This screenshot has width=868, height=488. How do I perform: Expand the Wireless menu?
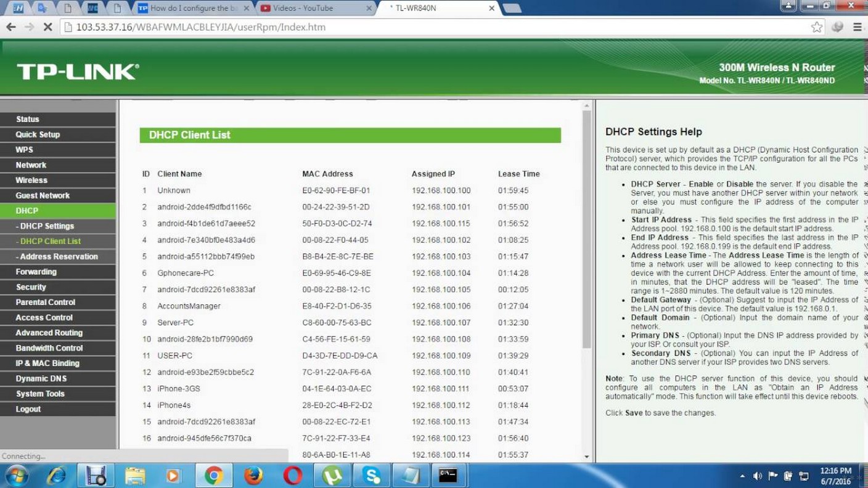(x=57, y=180)
